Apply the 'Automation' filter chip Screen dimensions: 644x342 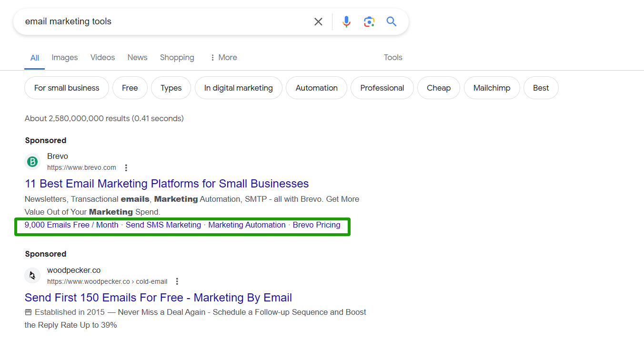(317, 88)
